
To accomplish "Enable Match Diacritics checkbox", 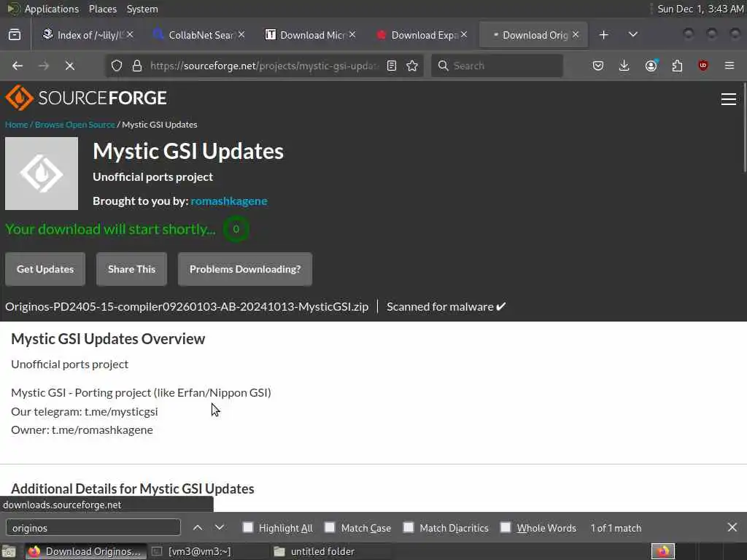I will (409, 527).
